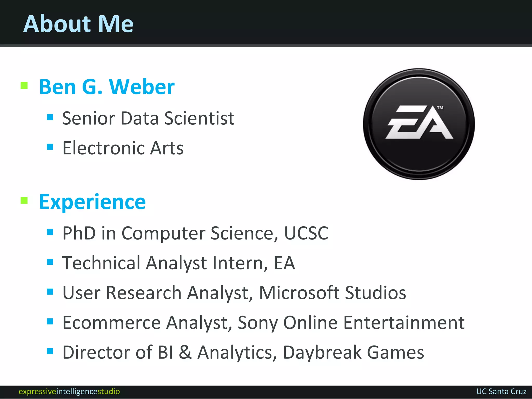Click the blue bullet before Ecommerce Analyst

(50, 322)
